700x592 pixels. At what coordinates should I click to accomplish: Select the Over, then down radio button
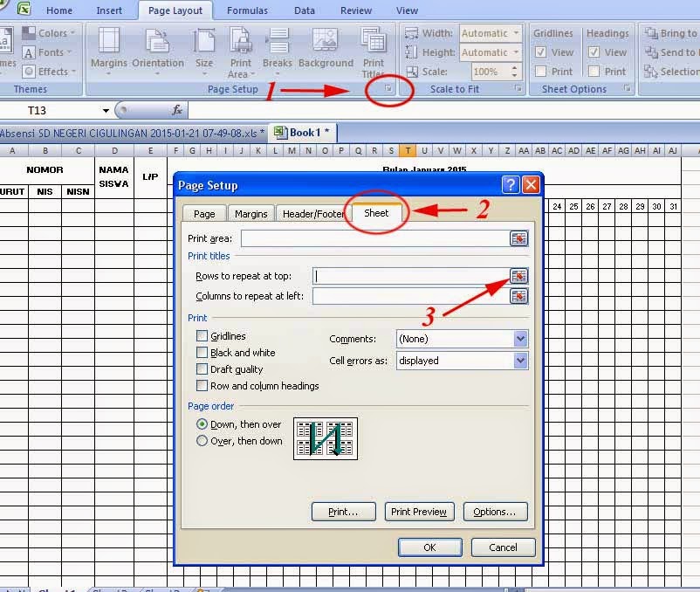[202, 441]
